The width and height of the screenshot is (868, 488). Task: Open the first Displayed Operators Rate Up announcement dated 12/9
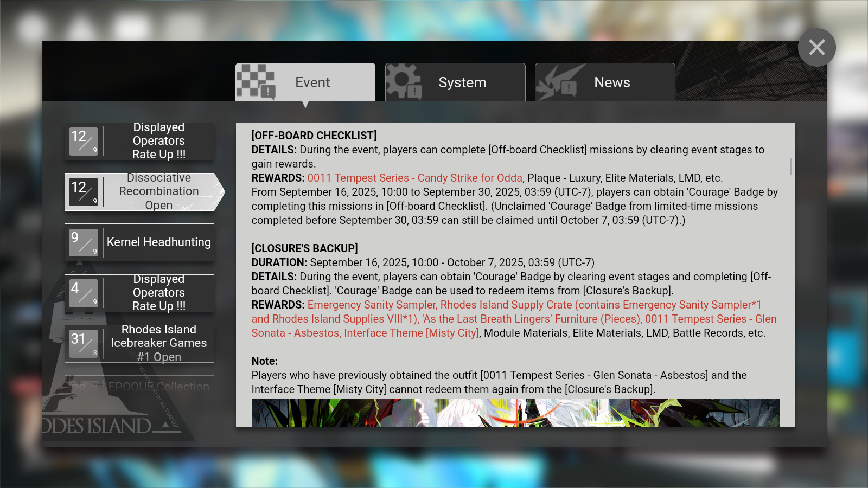(139, 142)
